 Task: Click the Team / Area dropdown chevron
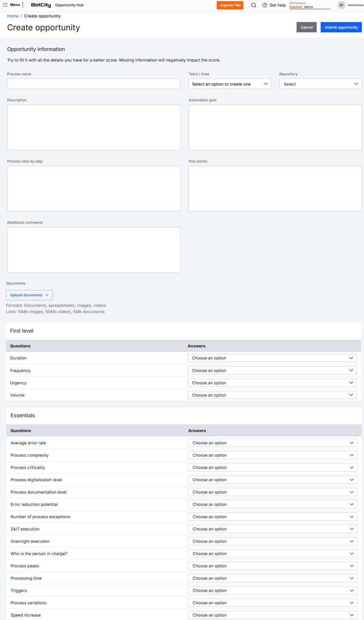pyautogui.click(x=266, y=84)
